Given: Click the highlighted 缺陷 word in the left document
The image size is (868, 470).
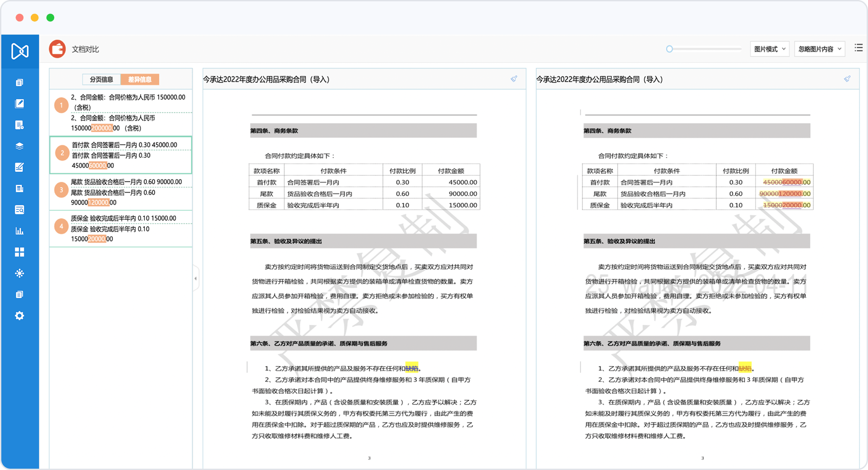Looking at the screenshot, I should point(411,368).
